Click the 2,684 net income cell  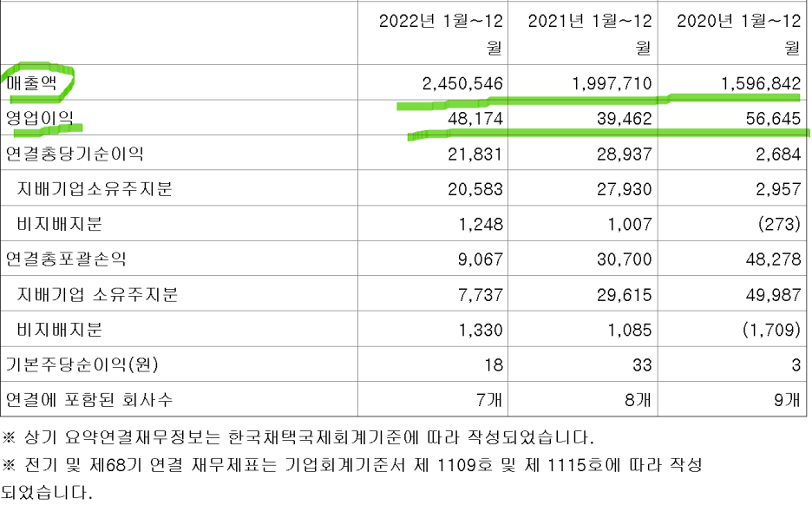[x=778, y=154]
